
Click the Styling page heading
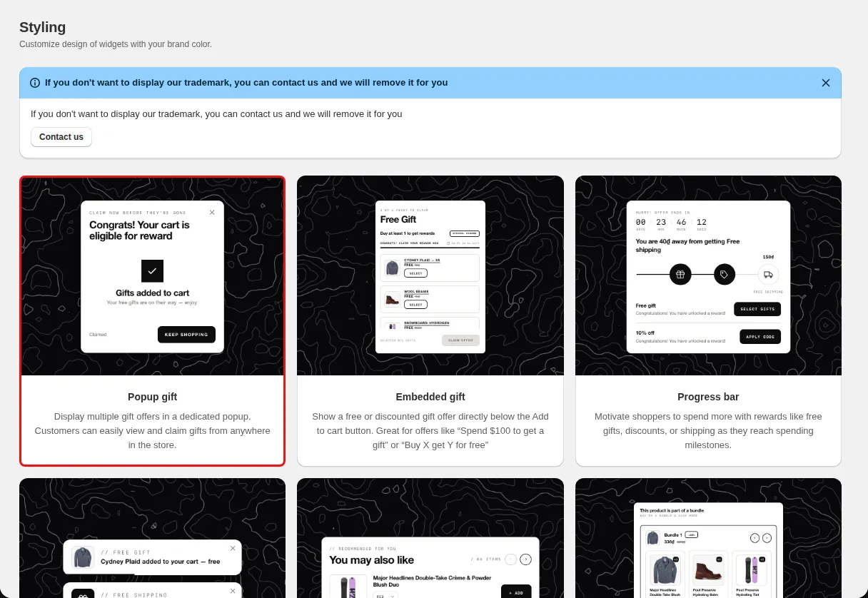coord(43,27)
